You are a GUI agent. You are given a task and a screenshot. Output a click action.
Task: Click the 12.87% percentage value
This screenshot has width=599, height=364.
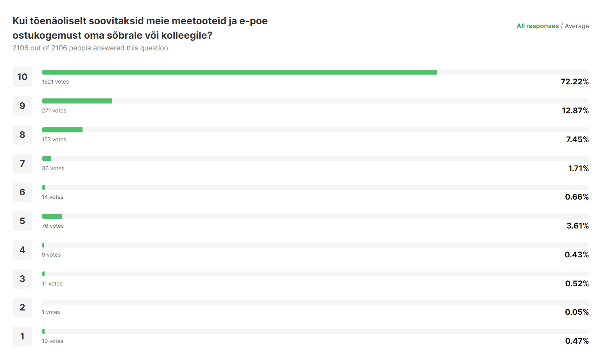click(x=575, y=111)
